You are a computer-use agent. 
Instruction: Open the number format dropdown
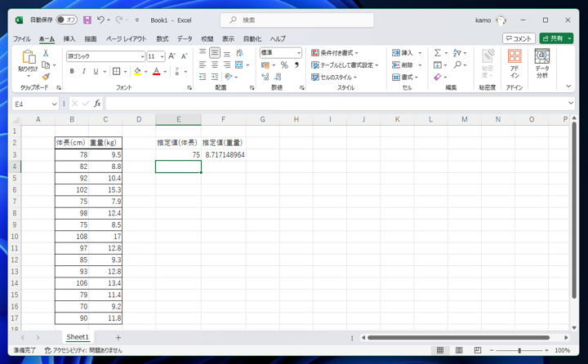(x=299, y=53)
